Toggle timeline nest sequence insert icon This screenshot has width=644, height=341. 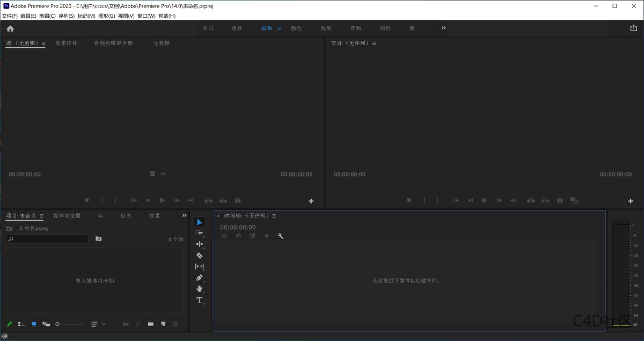(224, 236)
